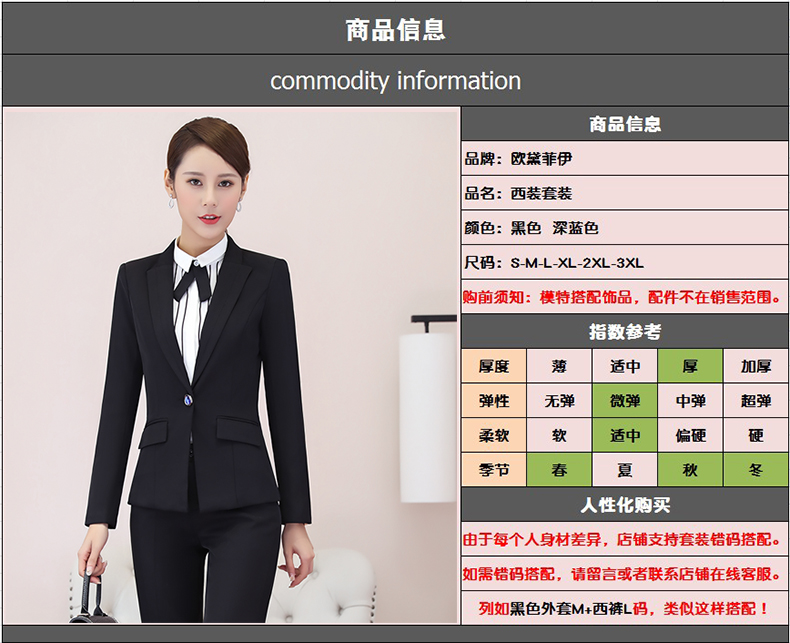Select the 加厚 thickness option
The height and width of the screenshot is (643, 790).
755,366
